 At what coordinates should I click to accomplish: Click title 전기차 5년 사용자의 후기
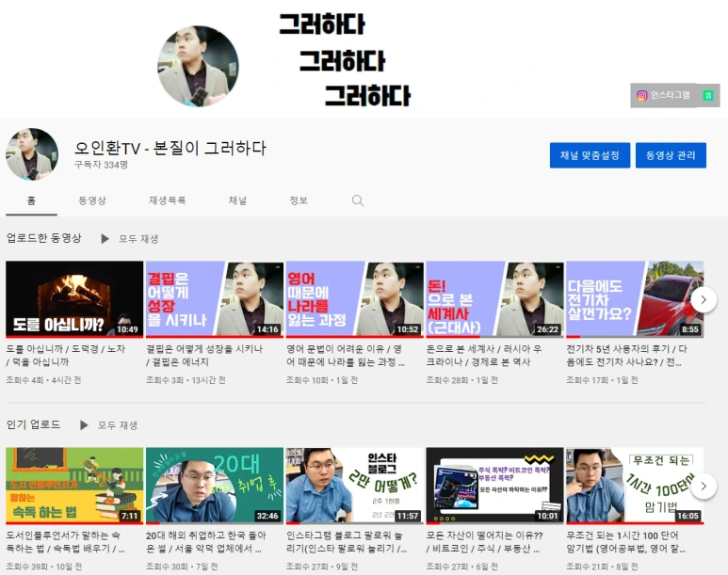626,355
